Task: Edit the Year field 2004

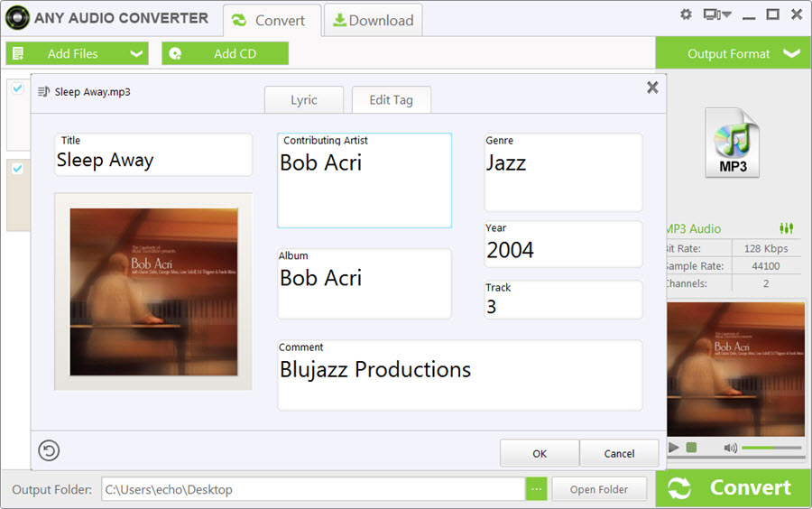Action: point(563,244)
